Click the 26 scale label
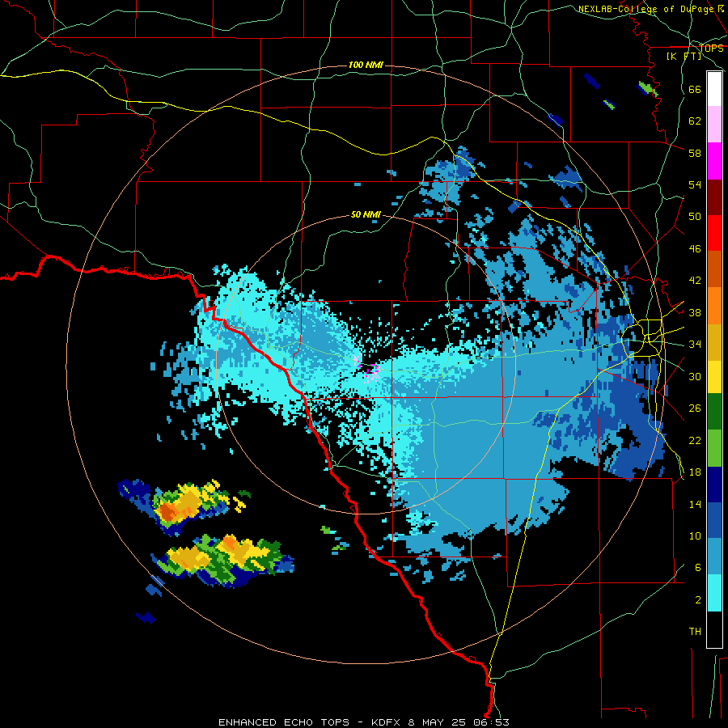The image size is (728, 728). [x=695, y=408]
